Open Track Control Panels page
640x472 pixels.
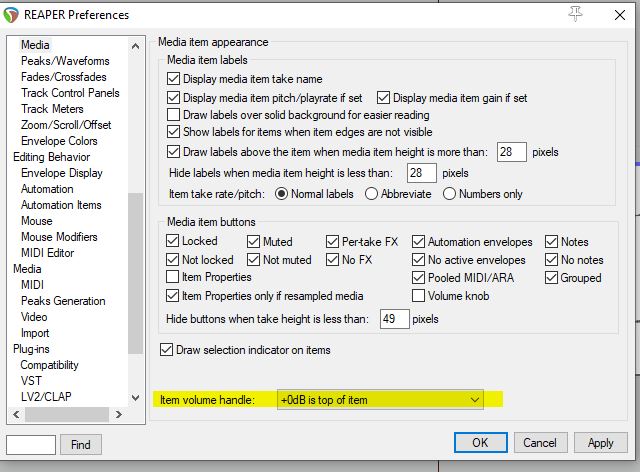70,93
